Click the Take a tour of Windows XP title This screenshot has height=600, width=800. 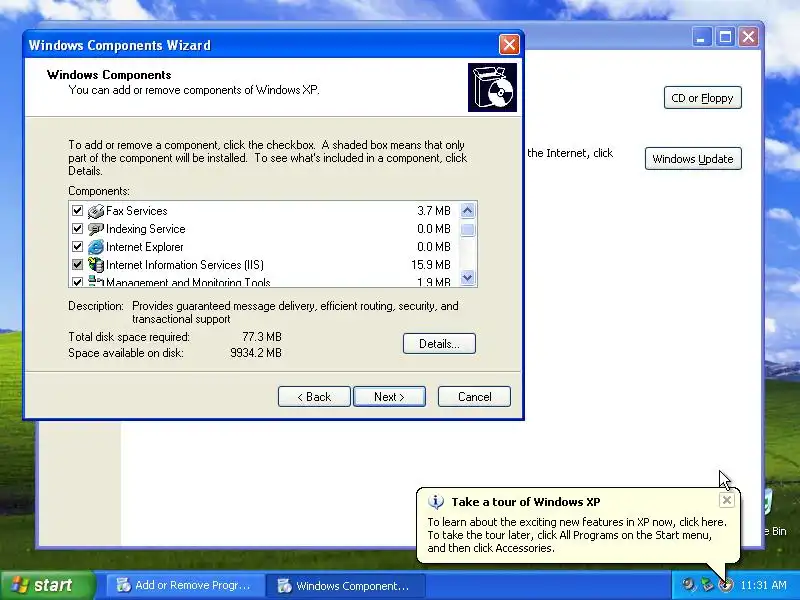tap(526, 502)
